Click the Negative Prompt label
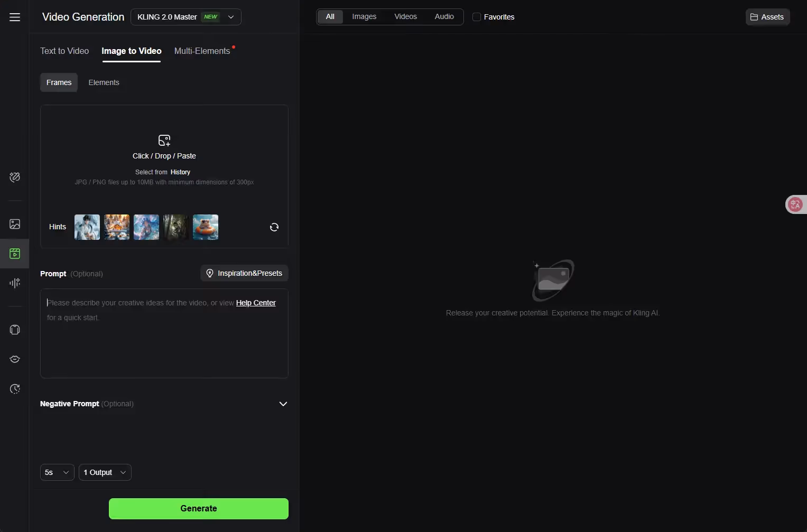The width and height of the screenshot is (807, 532). tap(70, 404)
